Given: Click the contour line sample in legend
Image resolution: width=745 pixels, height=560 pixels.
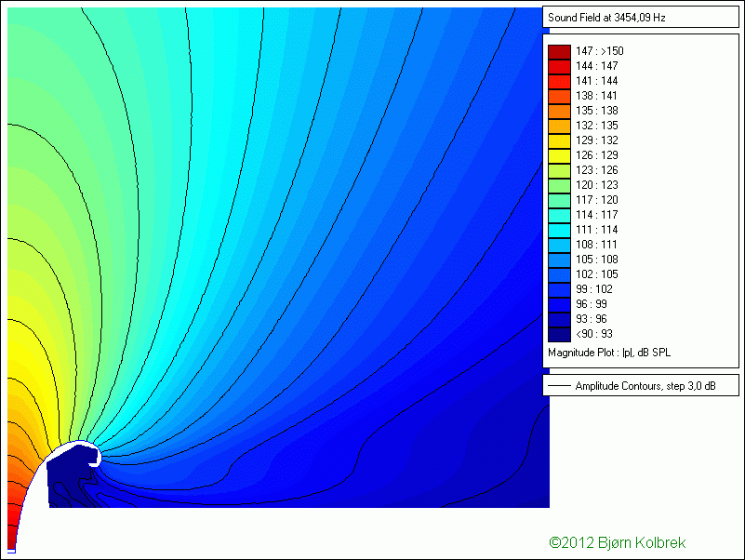Looking at the screenshot, I should click(x=559, y=385).
